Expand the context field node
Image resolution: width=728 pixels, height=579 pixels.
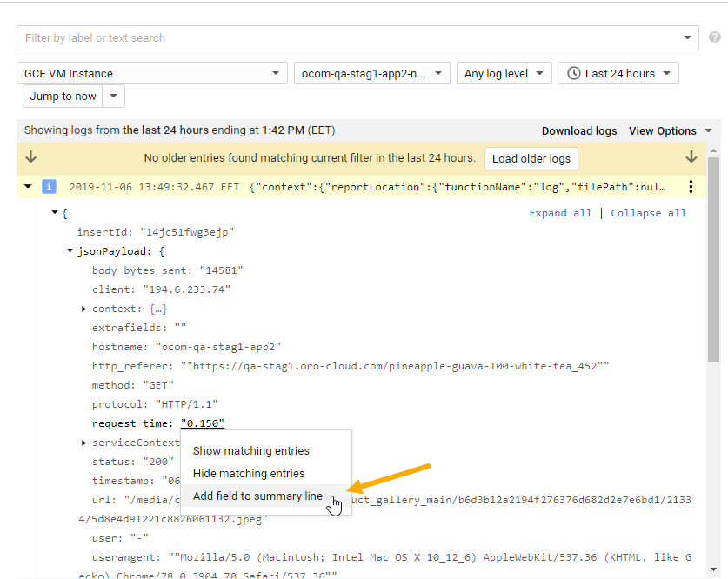tap(84, 309)
